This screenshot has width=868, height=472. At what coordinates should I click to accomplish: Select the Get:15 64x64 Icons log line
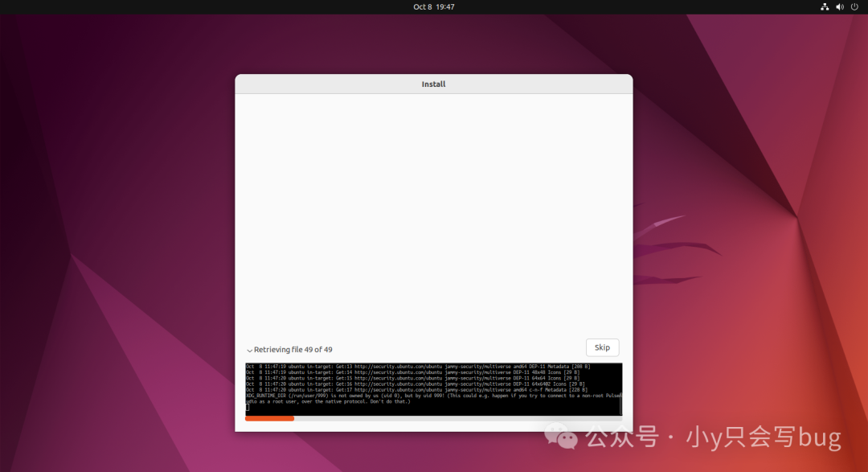418,378
